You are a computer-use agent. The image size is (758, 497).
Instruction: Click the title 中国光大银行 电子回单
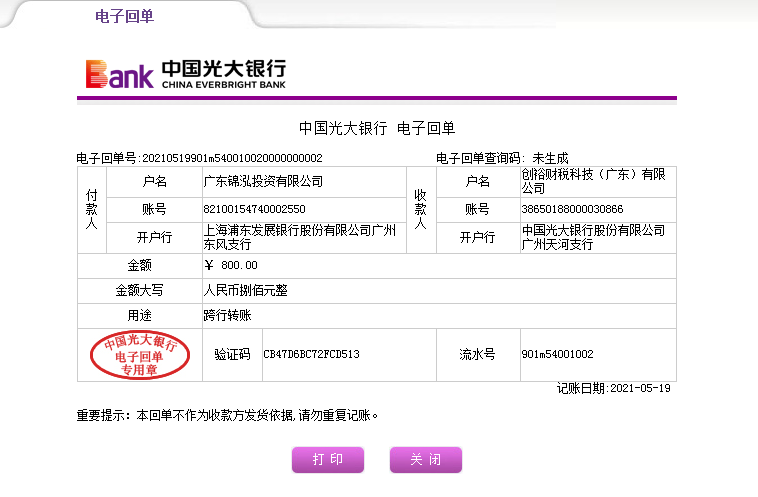tap(377, 128)
